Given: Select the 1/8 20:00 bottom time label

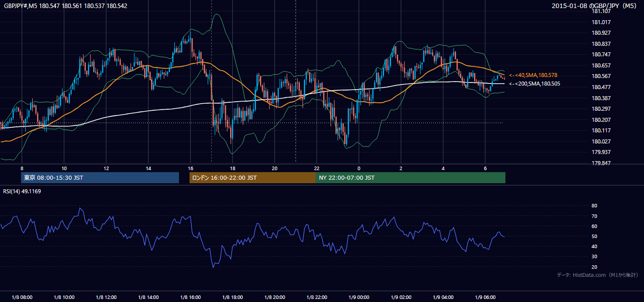Looking at the screenshot, I should (275, 297).
